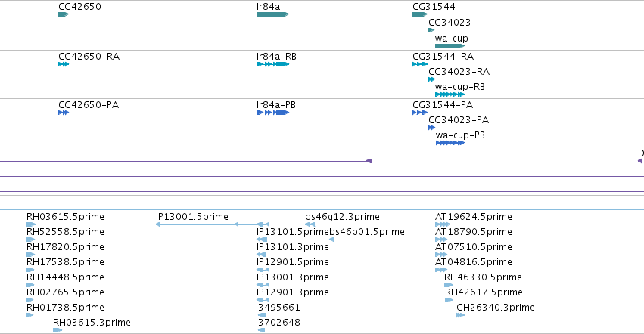Select the wa-cup-PB protein glyph
Viewport: 644px width, 334px height.
(x=450, y=143)
